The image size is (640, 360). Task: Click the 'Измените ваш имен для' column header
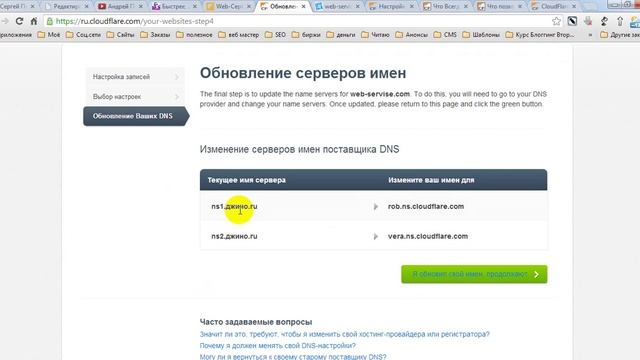coord(431,180)
